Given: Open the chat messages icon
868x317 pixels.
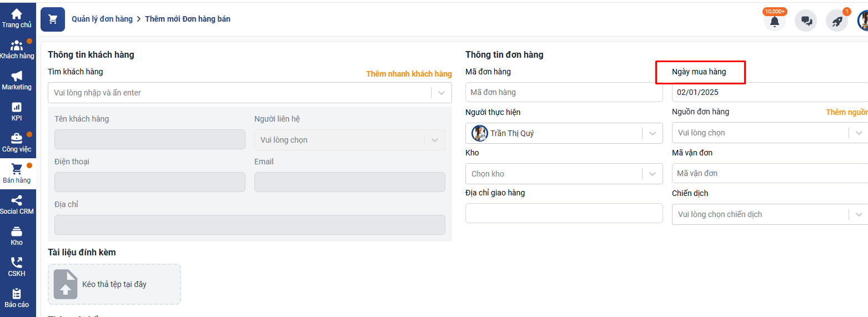Looking at the screenshot, I should coord(806,21).
